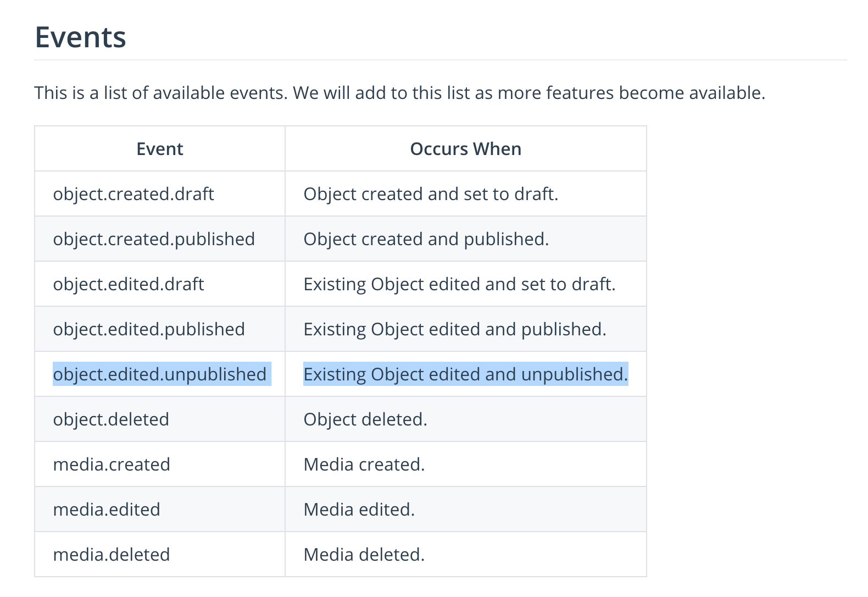Click the intro sentence about available events
The image size is (868, 597).
399,93
